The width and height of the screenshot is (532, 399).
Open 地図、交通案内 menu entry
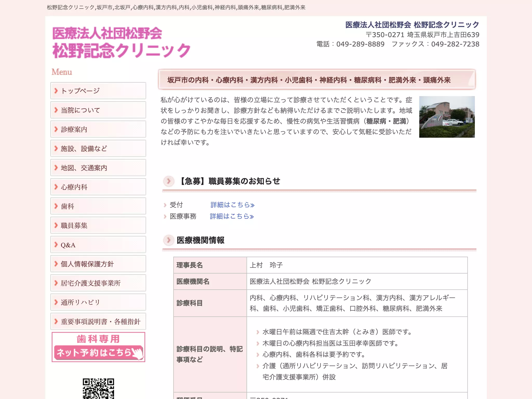98,168
